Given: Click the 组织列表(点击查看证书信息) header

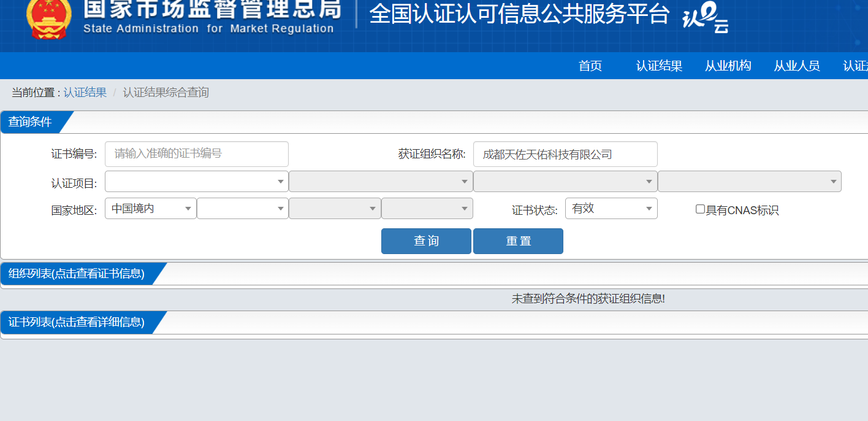Looking at the screenshot, I should coord(77,274).
